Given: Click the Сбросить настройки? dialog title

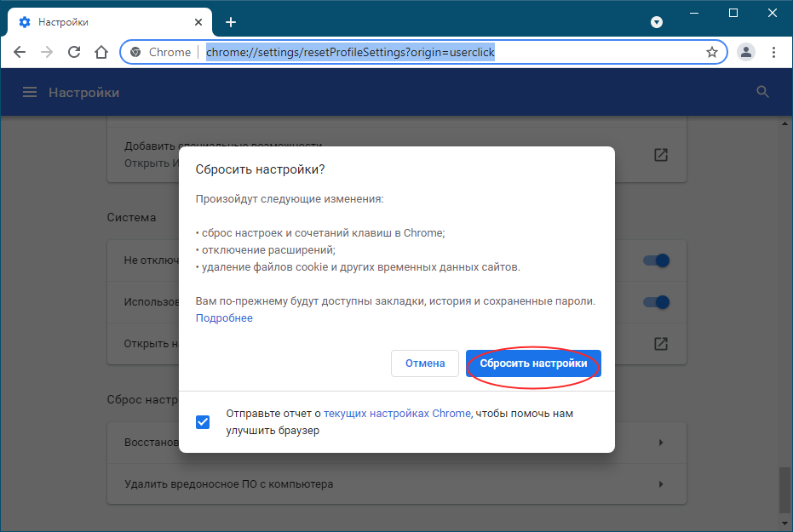Looking at the screenshot, I should [260, 169].
